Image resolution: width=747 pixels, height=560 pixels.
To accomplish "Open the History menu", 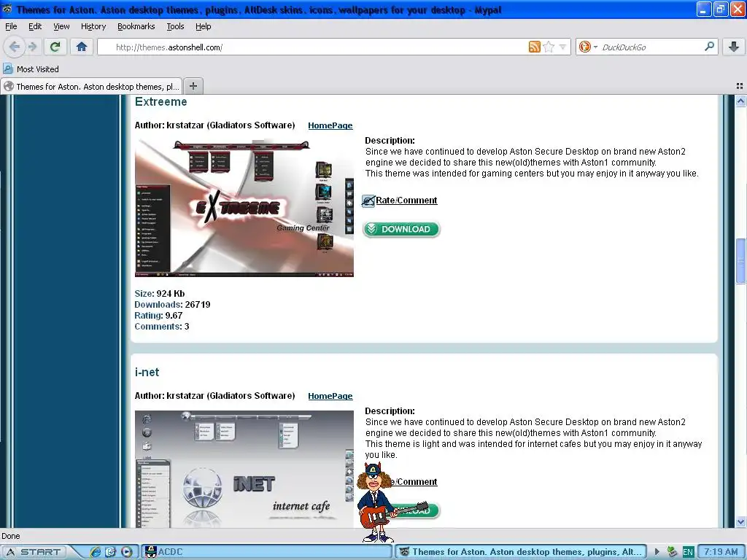I will (x=93, y=27).
